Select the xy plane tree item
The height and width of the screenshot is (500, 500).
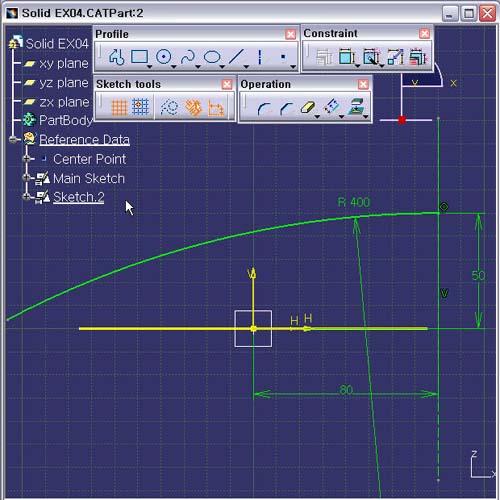tap(64, 63)
